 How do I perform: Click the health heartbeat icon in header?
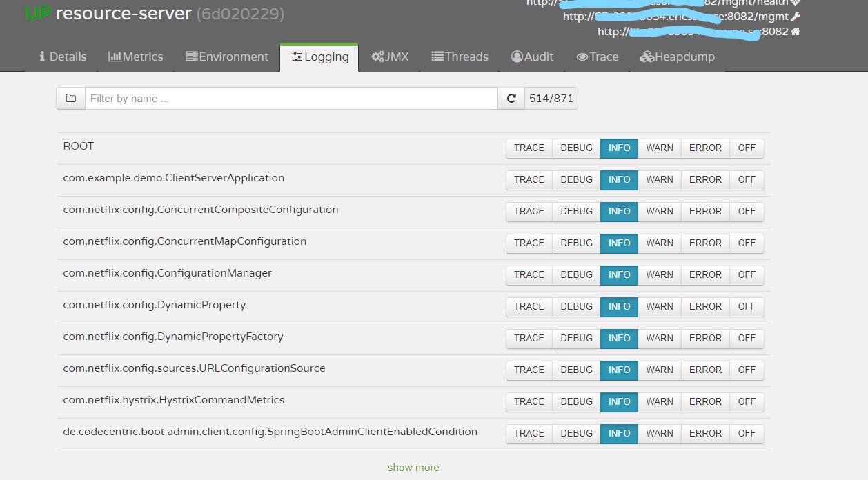point(795,2)
